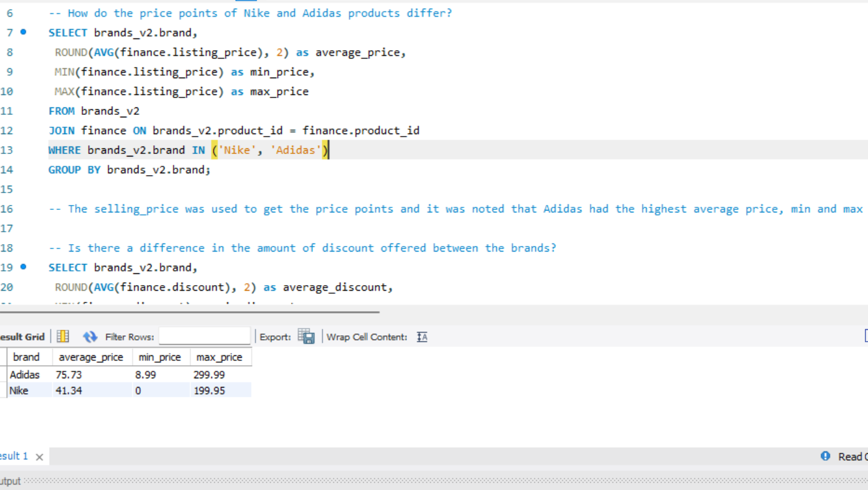Switch to the Result 1 tab

click(x=14, y=456)
